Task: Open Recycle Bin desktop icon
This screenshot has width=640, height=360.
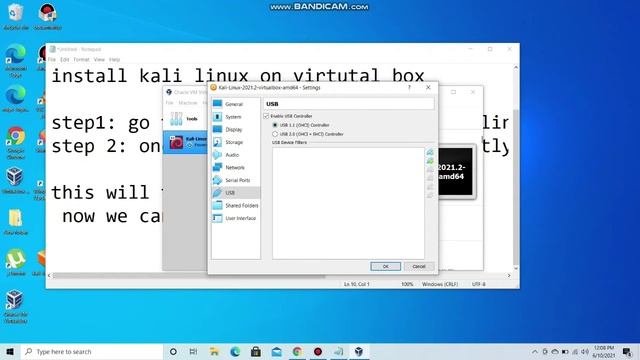Action: coord(16,17)
